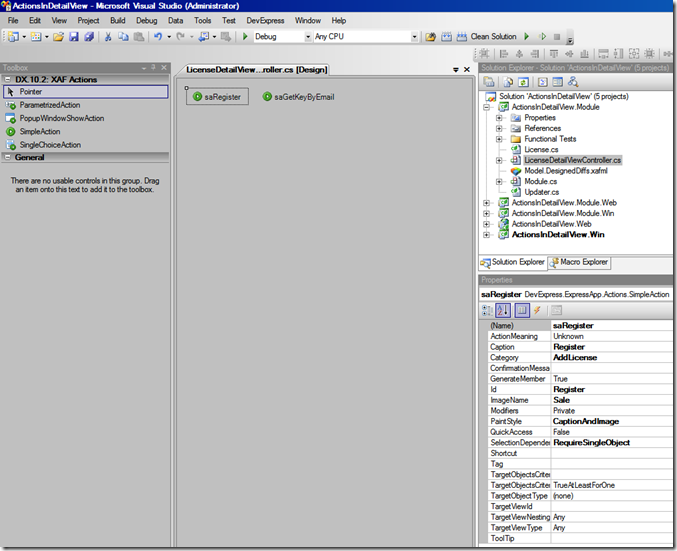Open the File menu
Screen dimensions: 677x551
pos(13,20)
